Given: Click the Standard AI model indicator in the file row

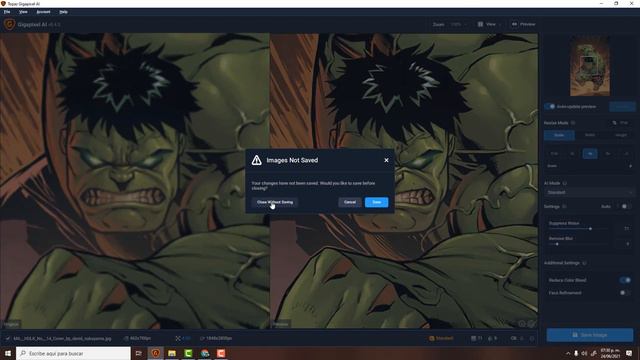Looking at the screenshot, I should [441, 338].
